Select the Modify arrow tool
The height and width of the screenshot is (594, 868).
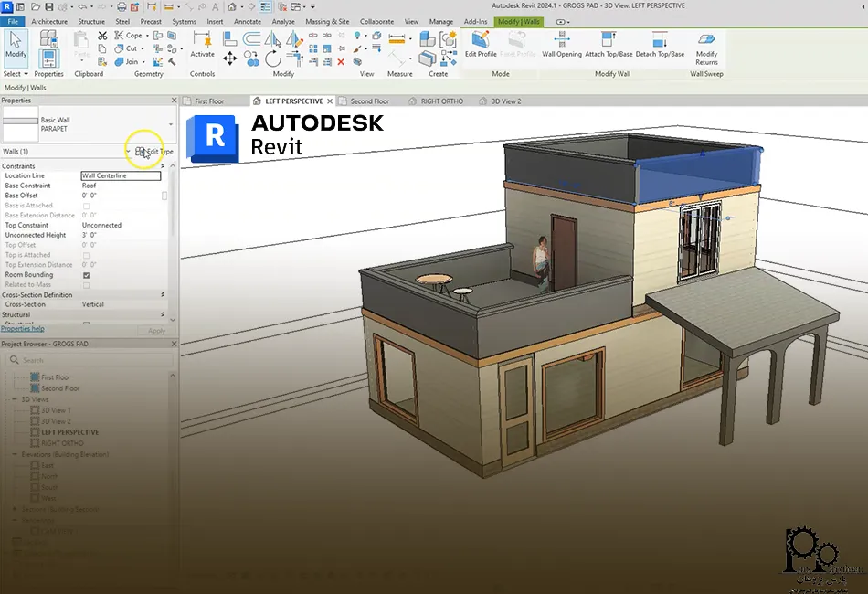pos(16,44)
